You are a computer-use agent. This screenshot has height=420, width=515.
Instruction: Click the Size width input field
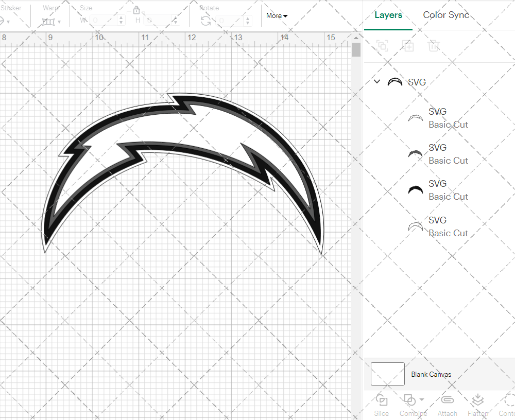104,21
